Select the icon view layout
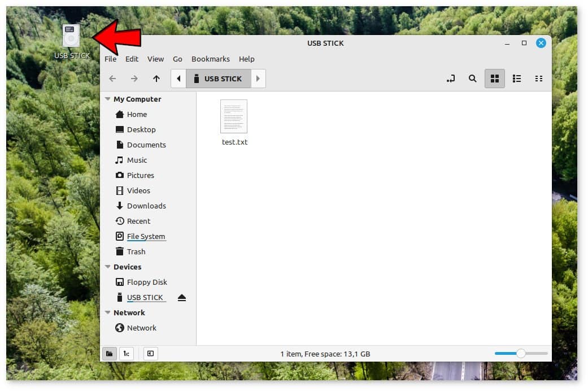This screenshot has width=588, height=391. [x=495, y=79]
